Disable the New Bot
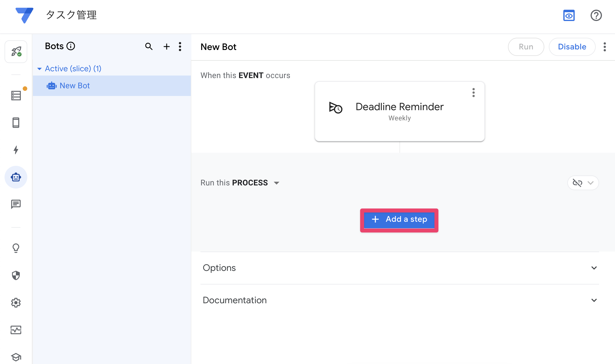Viewport: 615px width, 364px height. click(572, 47)
